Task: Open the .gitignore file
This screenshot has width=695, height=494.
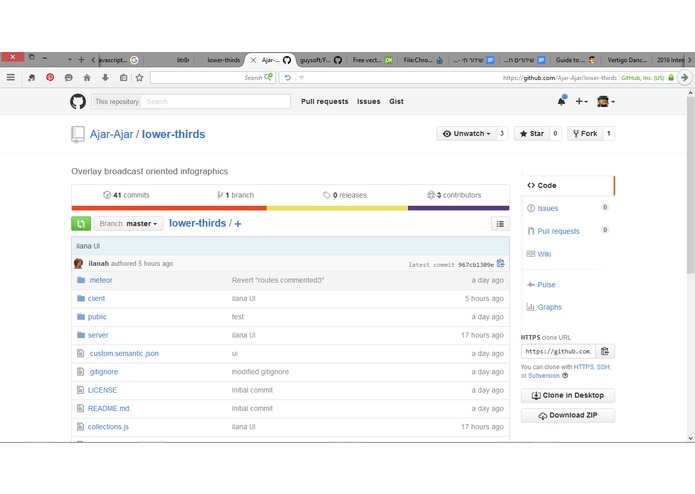Action: [x=103, y=372]
